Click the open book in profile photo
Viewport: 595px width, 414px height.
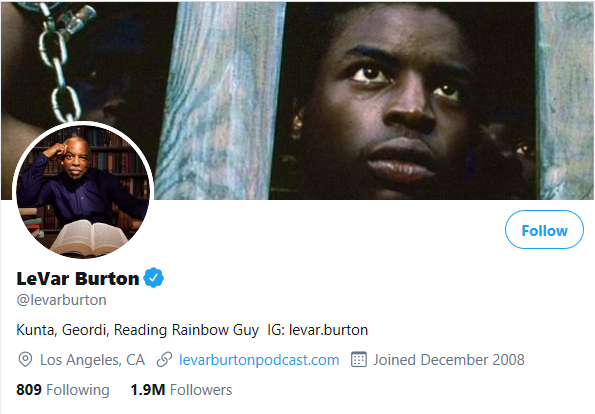(x=88, y=238)
